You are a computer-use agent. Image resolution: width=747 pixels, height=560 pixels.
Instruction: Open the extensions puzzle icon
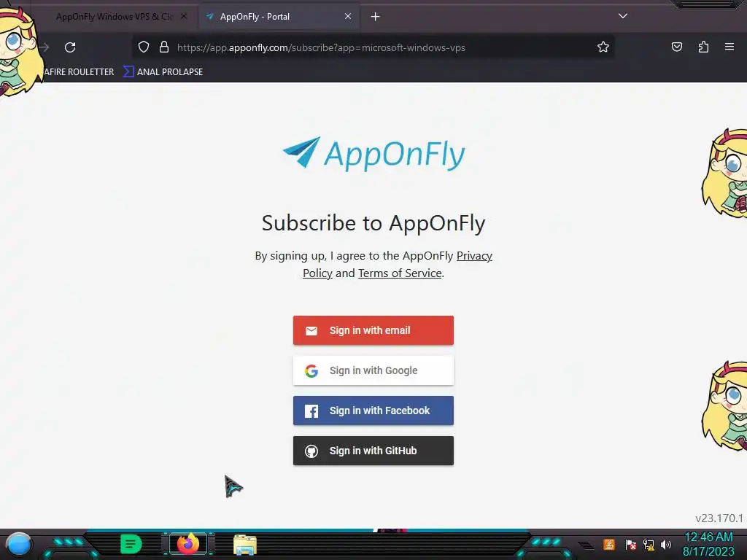coord(703,47)
